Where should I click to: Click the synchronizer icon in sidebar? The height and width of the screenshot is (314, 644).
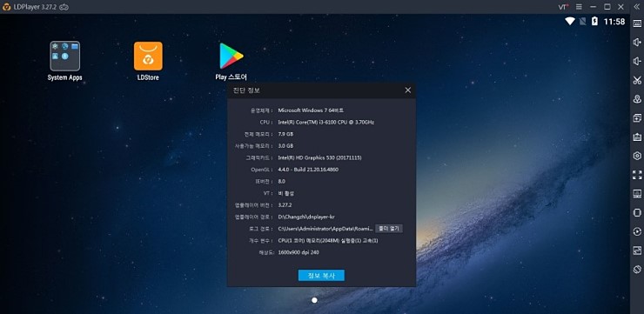pyautogui.click(x=637, y=251)
